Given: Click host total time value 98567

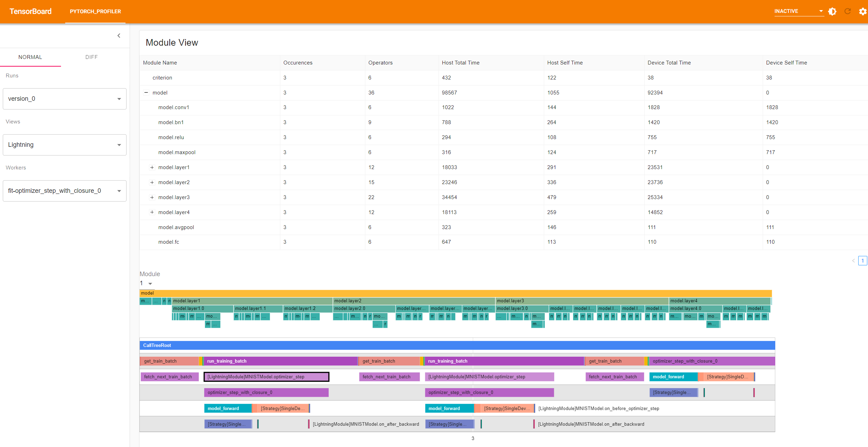Looking at the screenshot, I should pos(449,93).
